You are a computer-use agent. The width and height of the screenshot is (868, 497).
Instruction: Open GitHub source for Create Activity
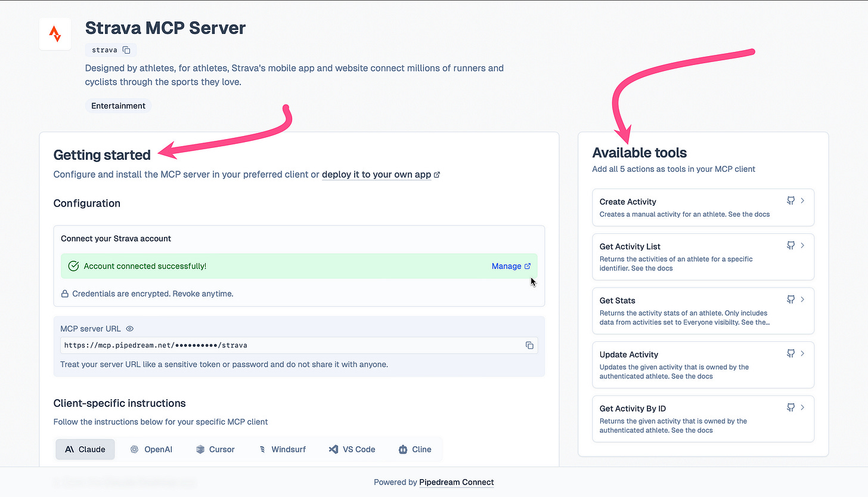pyautogui.click(x=791, y=201)
